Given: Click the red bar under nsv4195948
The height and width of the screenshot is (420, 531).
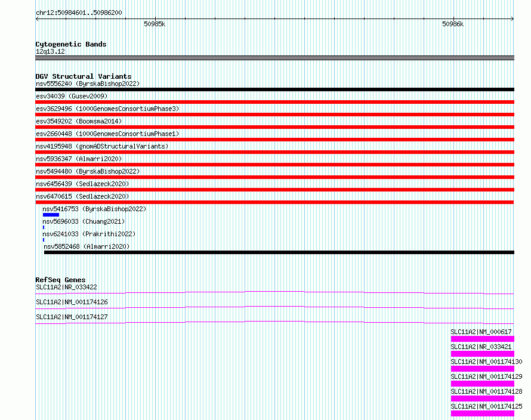Looking at the screenshot, I should point(274,152).
